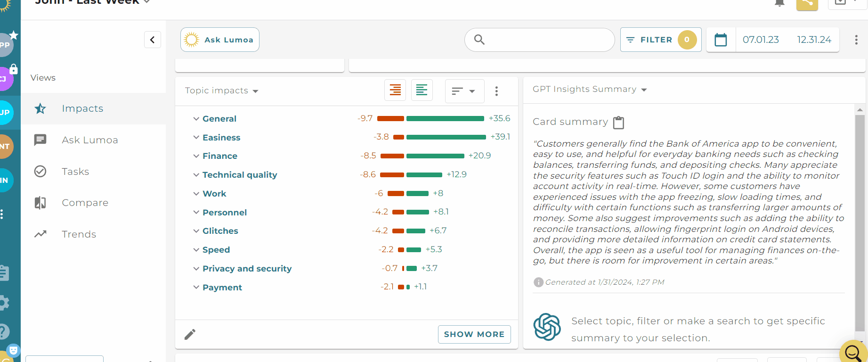This screenshot has width=868, height=362.
Task: Expand the Work topic row
Action: coord(196,194)
